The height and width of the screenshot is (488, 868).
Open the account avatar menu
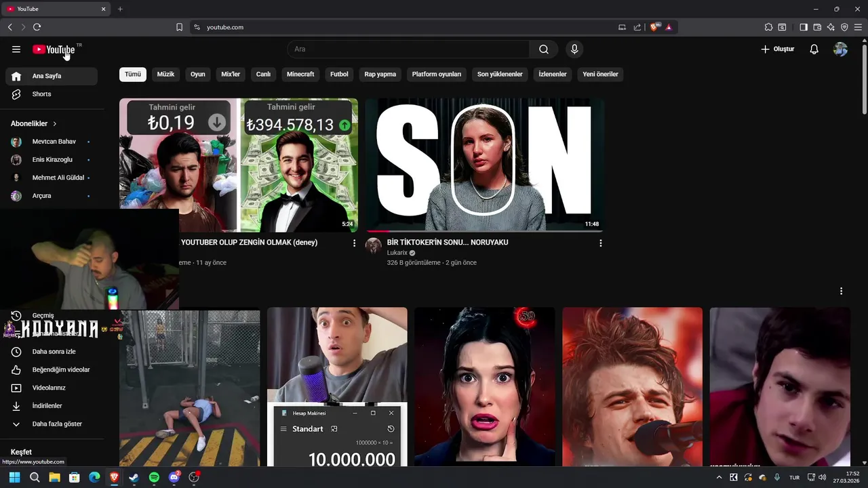pyautogui.click(x=840, y=49)
